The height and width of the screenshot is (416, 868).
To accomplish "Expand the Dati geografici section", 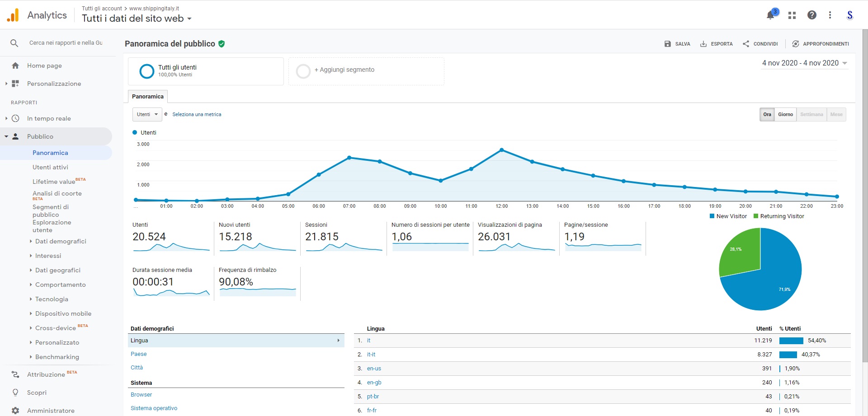I will 57,270.
